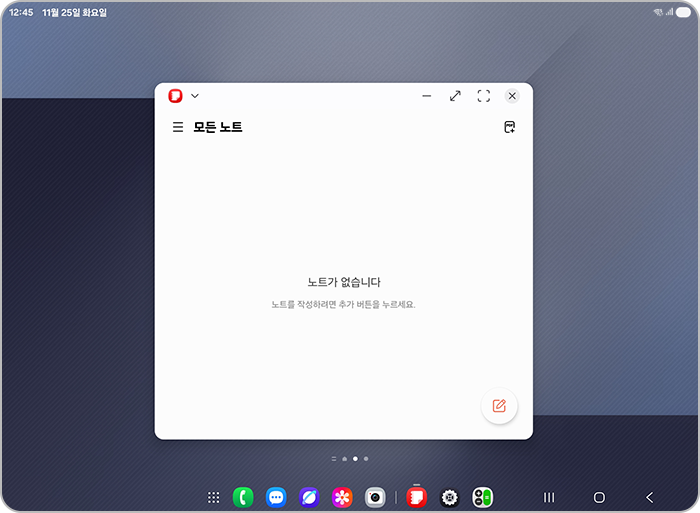This screenshot has height=513, width=700.
Task: Tap the '노트가 없습니다' message
Action: click(344, 282)
